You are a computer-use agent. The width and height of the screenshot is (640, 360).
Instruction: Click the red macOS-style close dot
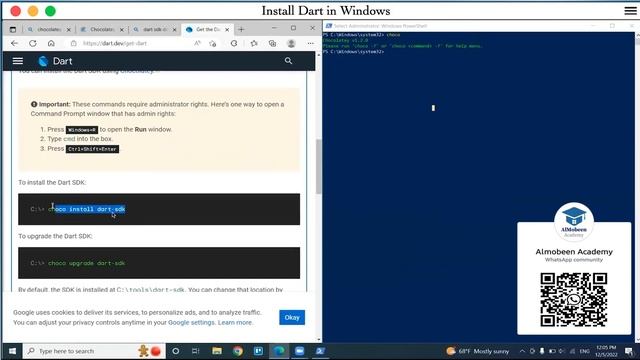pyautogui.click(x=16, y=11)
